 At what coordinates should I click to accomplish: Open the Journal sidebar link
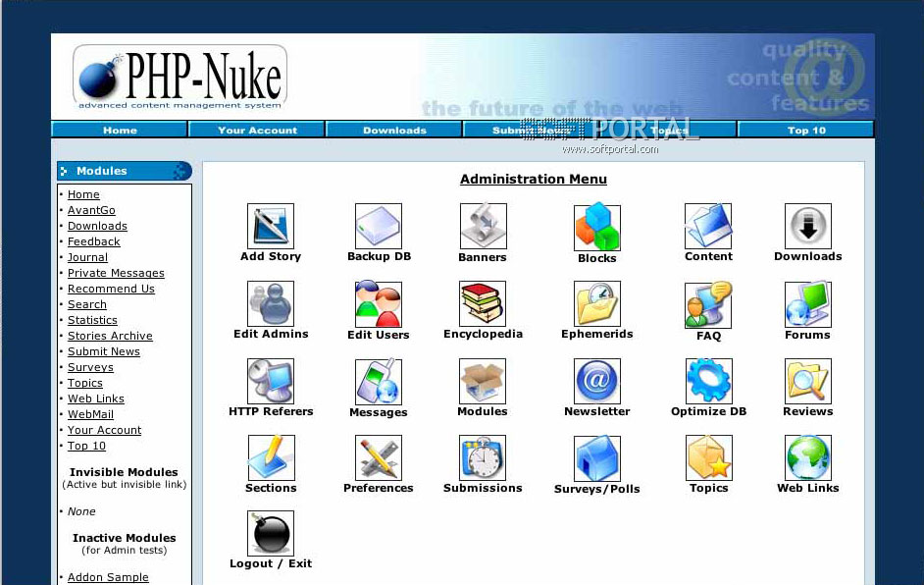88,258
